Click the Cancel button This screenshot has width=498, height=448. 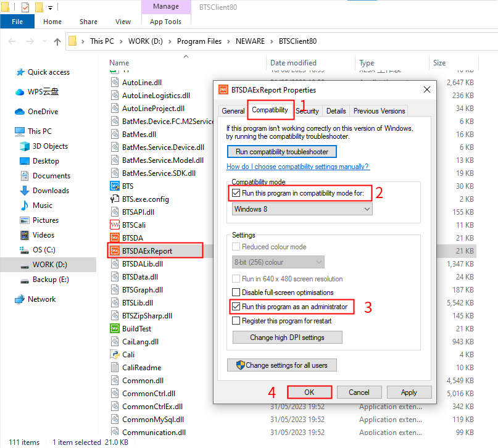point(359,392)
